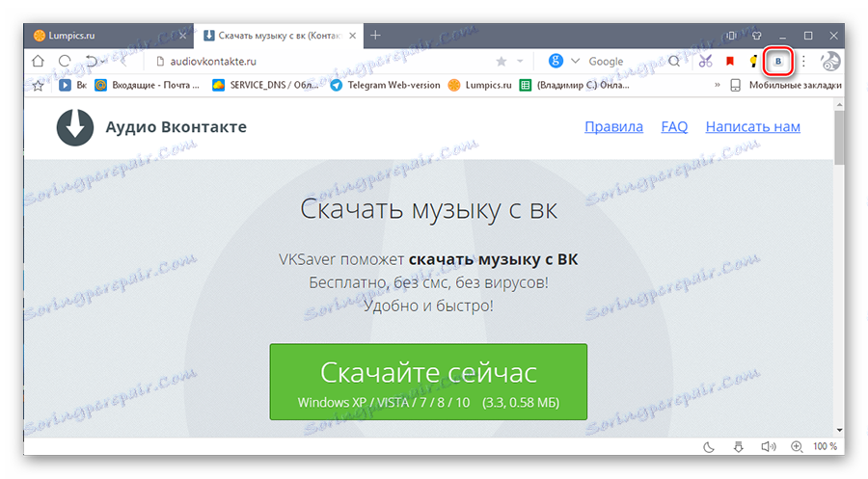Open the Правила link
The image size is (868, 479).
(x=614, y=126)
